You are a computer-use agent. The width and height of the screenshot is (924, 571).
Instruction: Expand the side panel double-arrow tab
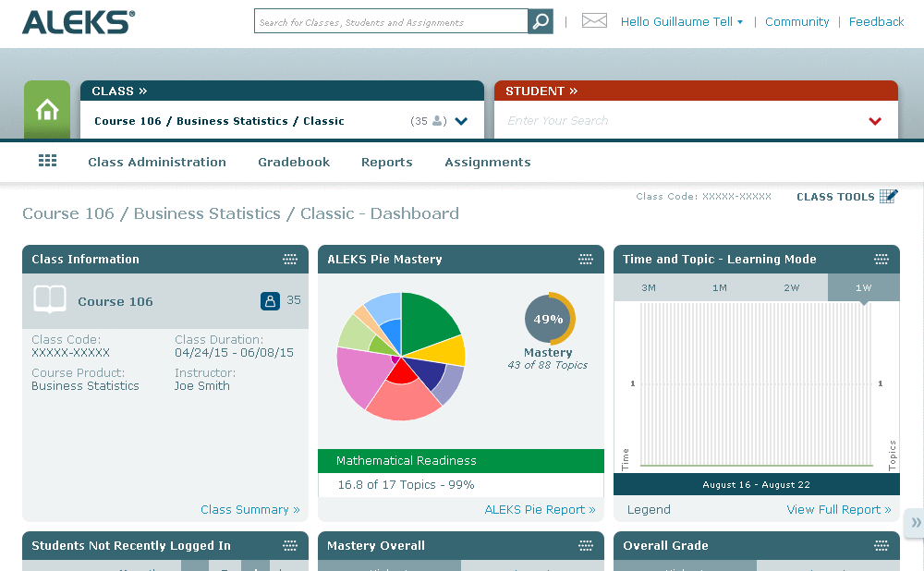[915, 523]
